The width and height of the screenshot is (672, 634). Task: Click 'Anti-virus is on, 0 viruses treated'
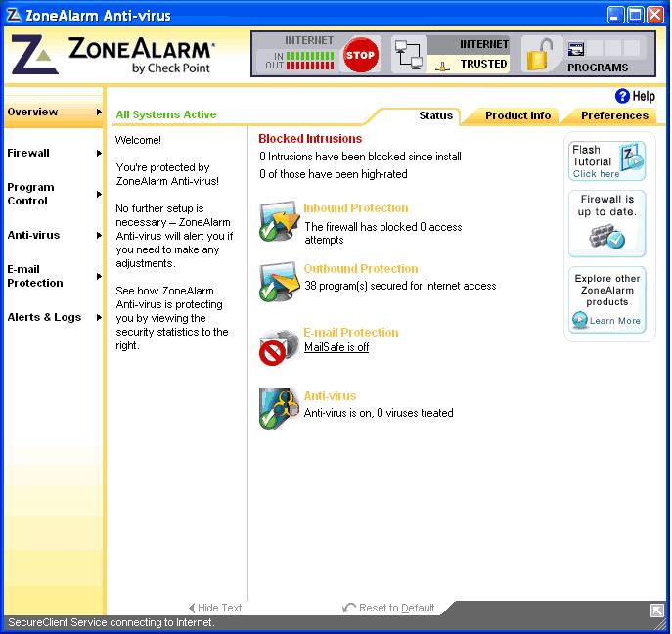coord(379,413)
